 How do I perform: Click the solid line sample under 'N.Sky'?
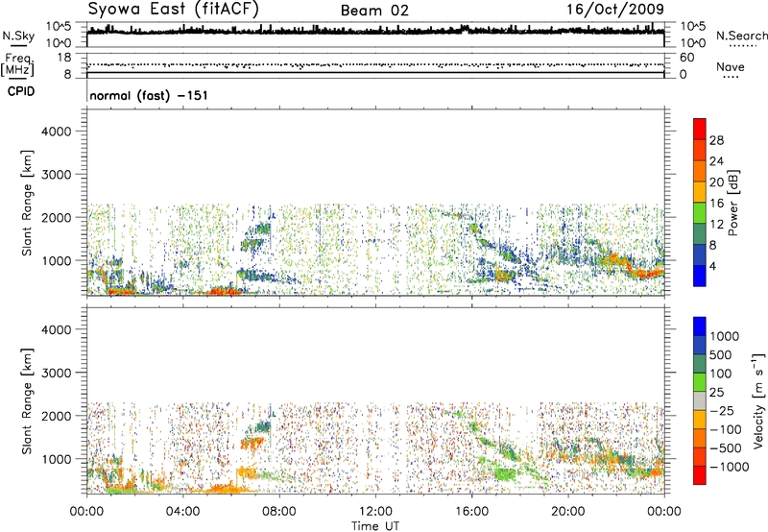click(x=18, y=45)
